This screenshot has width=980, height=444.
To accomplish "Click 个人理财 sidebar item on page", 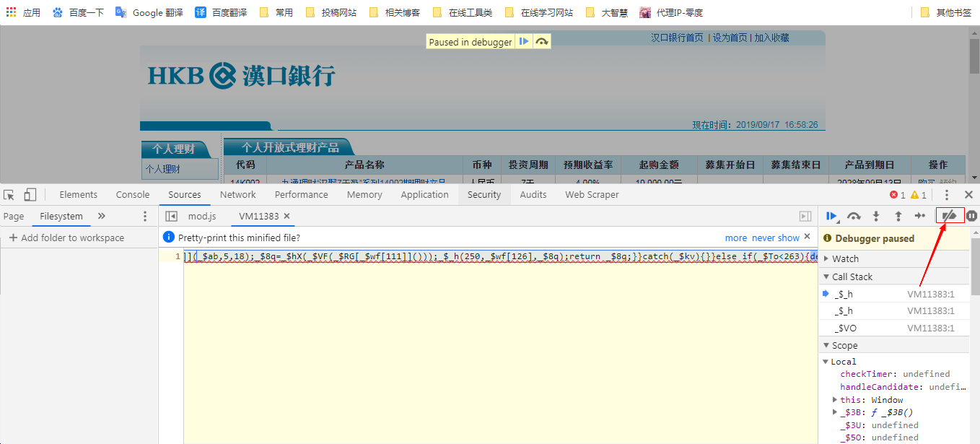I will pyautogui.click(x=163, y=169).
